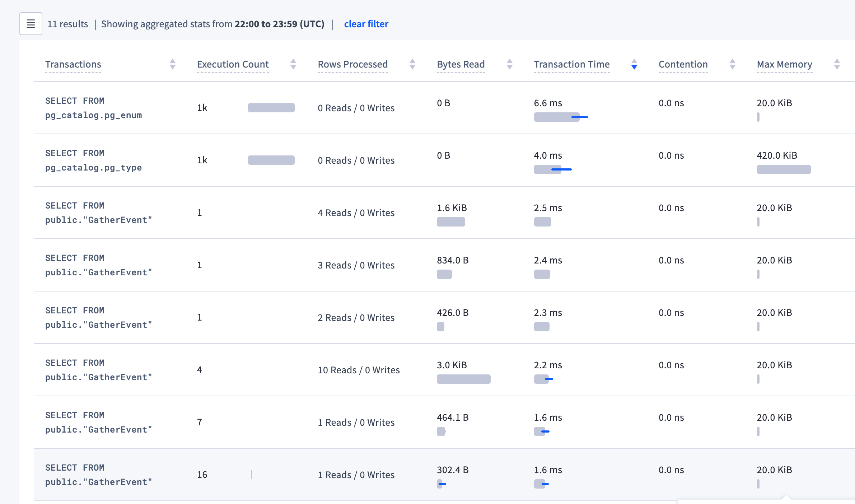Viewport: 855px width, 504px height.
Task: Click the sort icon on Execution Count column
Action: tap(294, 64)
